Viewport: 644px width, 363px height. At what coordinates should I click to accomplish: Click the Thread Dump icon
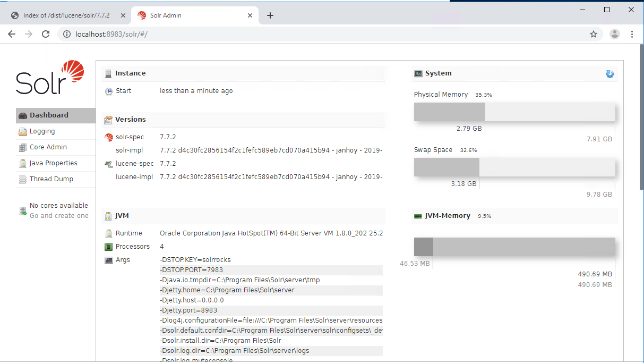point(22,179)
